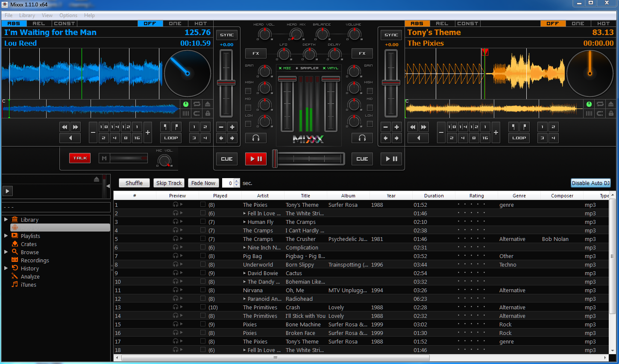The height and width of the screenshot is (364, 619).
Task: Open the Options menu
Action: tap(68, 15)
